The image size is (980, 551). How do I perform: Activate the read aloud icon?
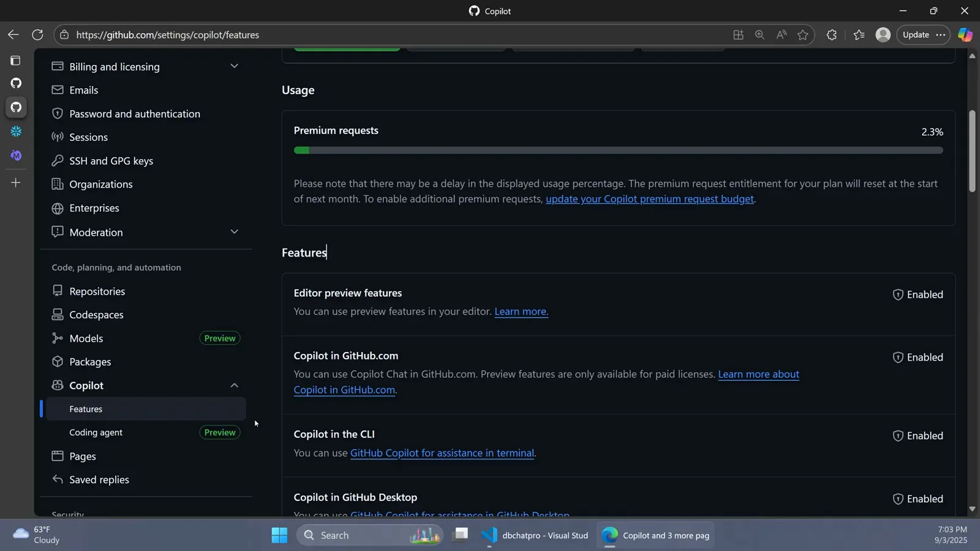point(781,35)
